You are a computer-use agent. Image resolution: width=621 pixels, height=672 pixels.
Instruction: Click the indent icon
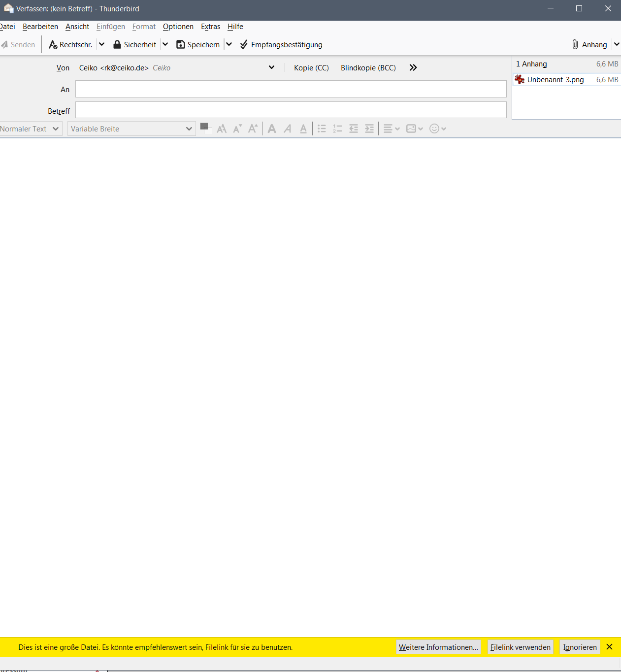coord(369,129)
